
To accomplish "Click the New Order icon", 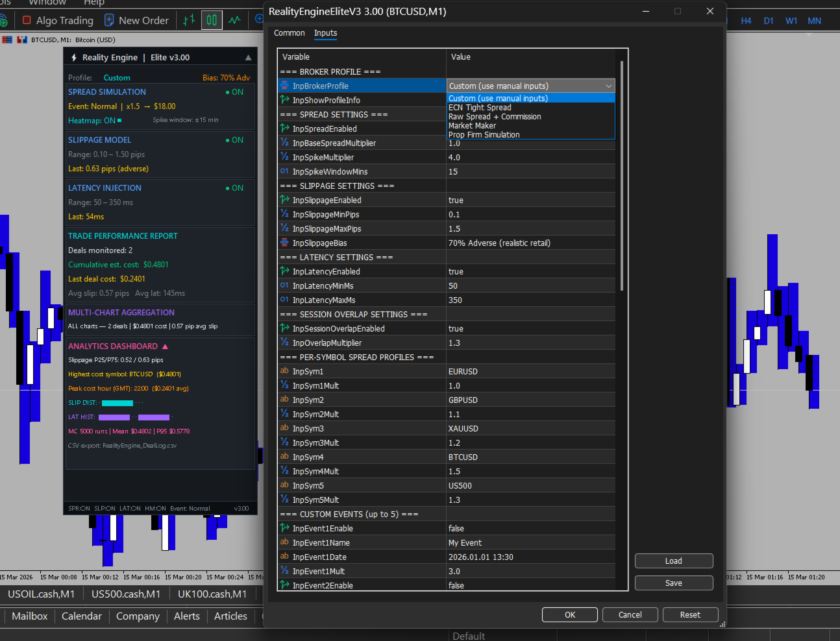I will 109,20.
